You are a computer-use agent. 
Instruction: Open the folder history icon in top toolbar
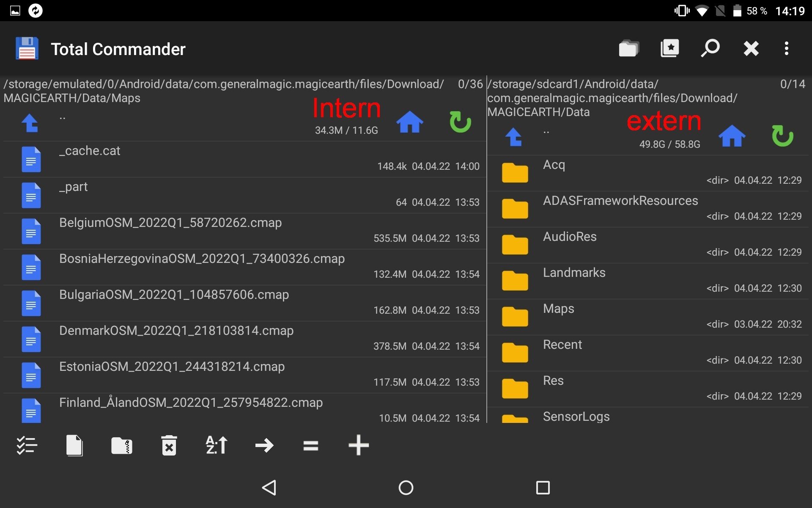628,48
